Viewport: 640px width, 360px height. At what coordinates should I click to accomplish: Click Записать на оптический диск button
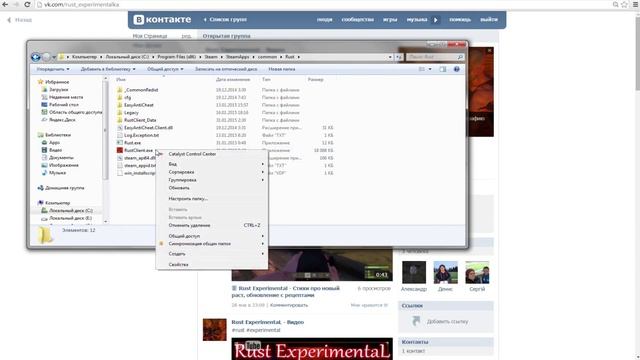tap(226, 69)
